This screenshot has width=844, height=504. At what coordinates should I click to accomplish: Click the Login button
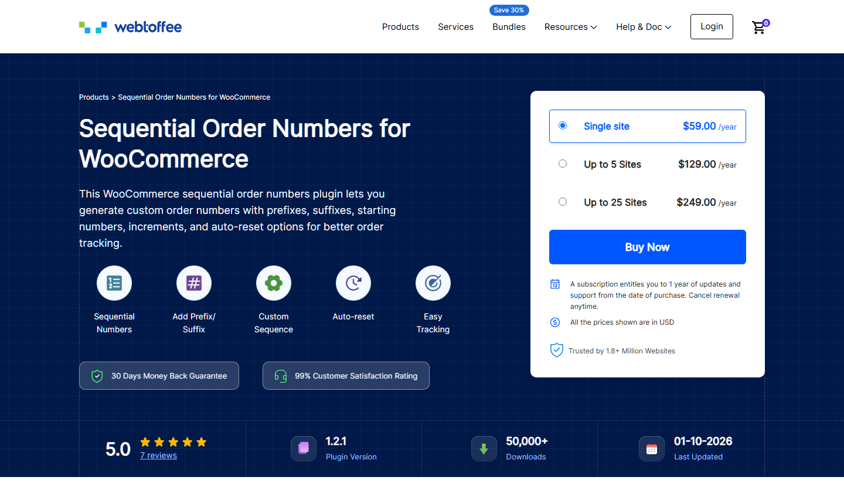click(712, 26)
